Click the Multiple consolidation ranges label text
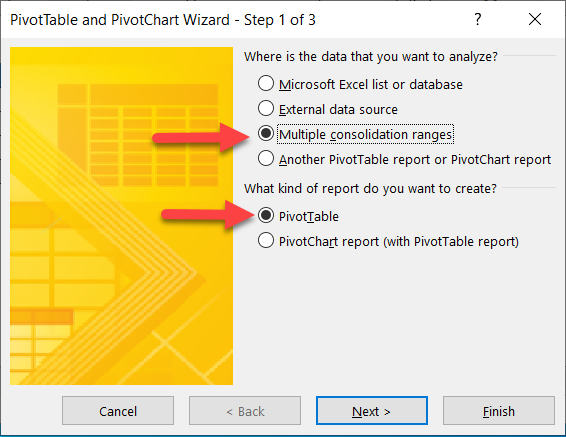Image resolution: width=566 pixels, height=437 pixels. pyautogui.click(x=365, y=135)
